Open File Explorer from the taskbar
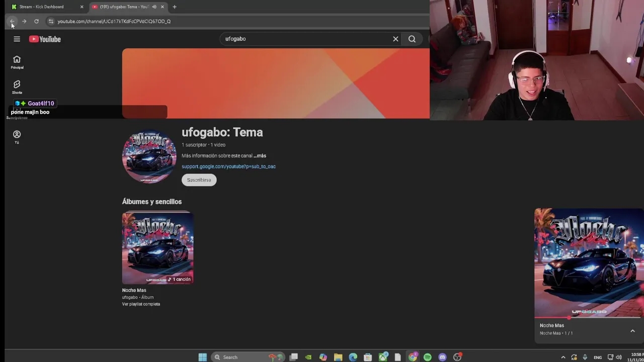The image size is (644, 362). (338, 357)
